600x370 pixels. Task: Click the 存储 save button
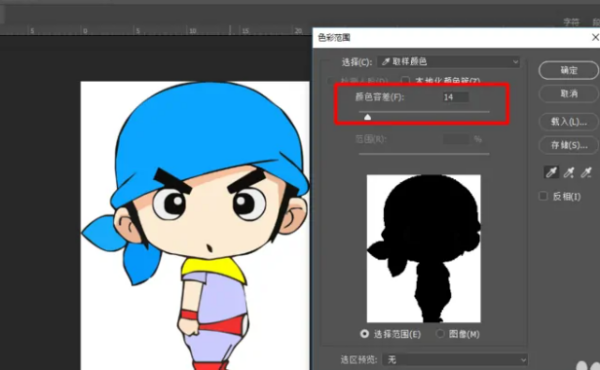(569, 145)
